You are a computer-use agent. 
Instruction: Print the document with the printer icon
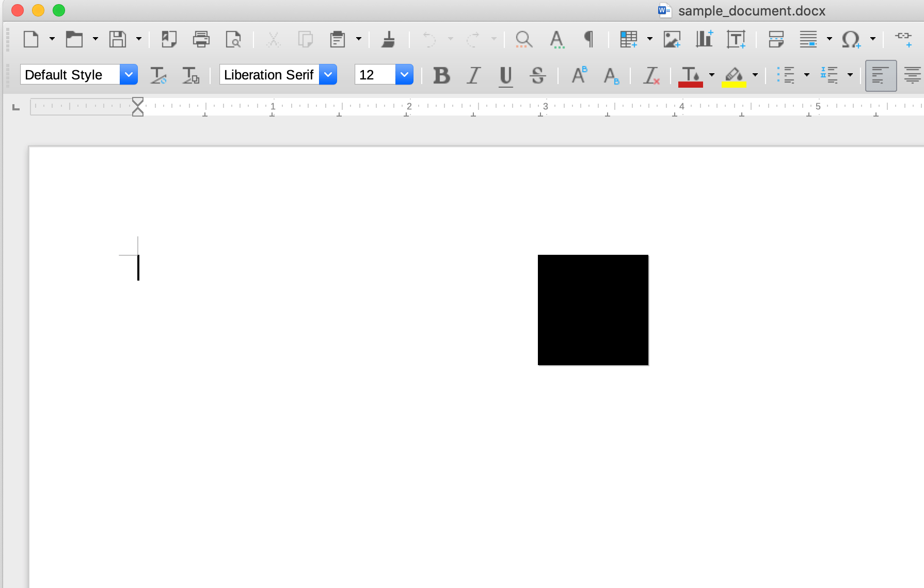pyautogui.click(x=201, y=39)
